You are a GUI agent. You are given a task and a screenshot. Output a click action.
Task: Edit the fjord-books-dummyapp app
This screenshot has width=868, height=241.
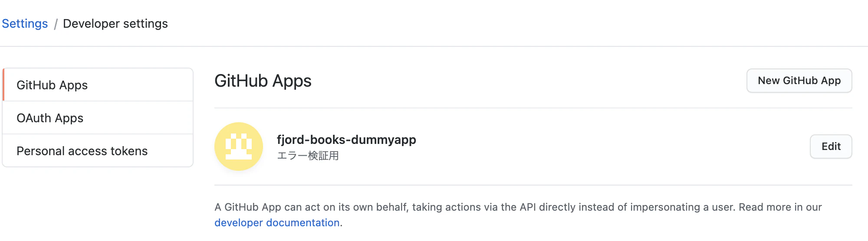click(831, 147)
